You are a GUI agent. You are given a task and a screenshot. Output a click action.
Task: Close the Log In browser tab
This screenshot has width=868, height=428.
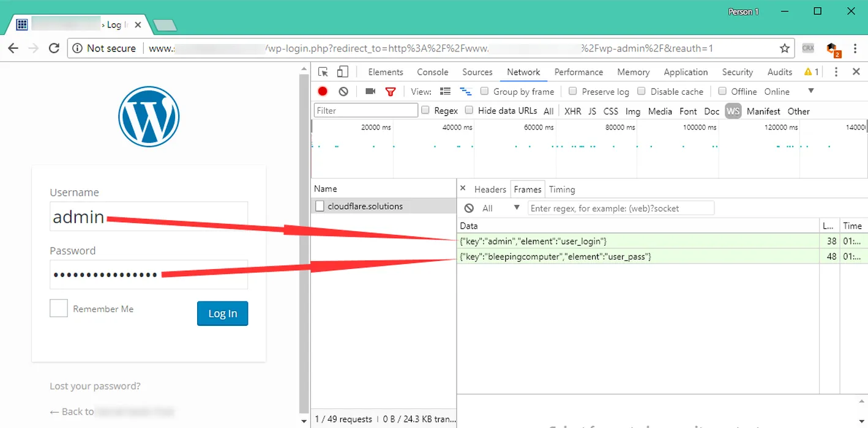click(x=138, y=25)
